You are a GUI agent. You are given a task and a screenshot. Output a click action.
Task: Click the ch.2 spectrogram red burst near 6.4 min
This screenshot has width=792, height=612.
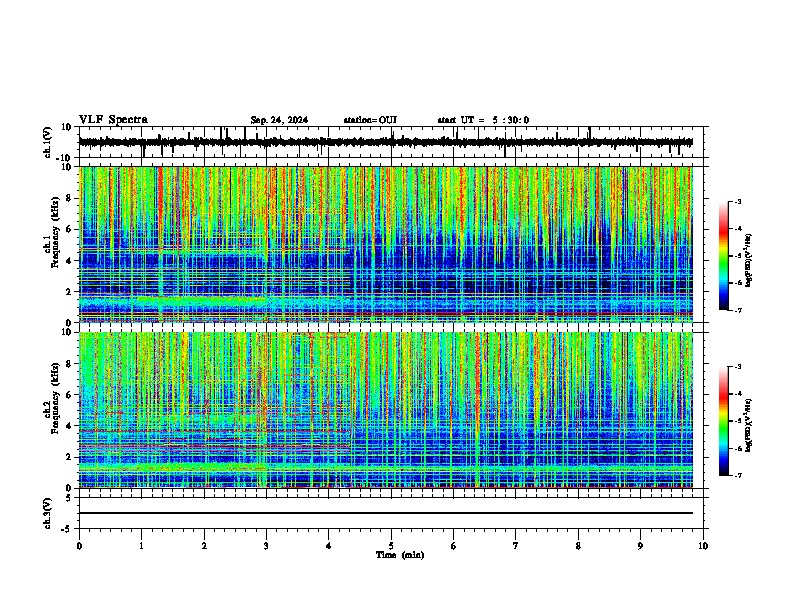[478, 410]
